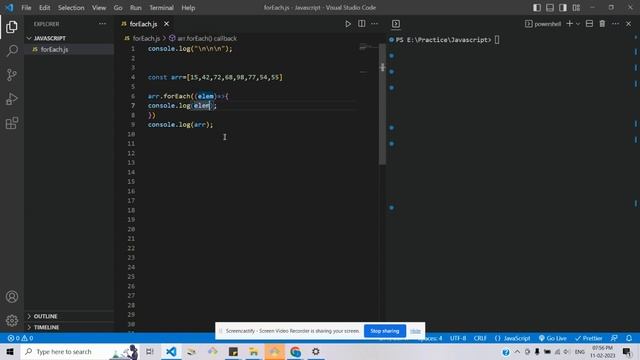Open terminal panel More Actions ellipsis
This screenshot has width=640, height=360.
[616, 24]
